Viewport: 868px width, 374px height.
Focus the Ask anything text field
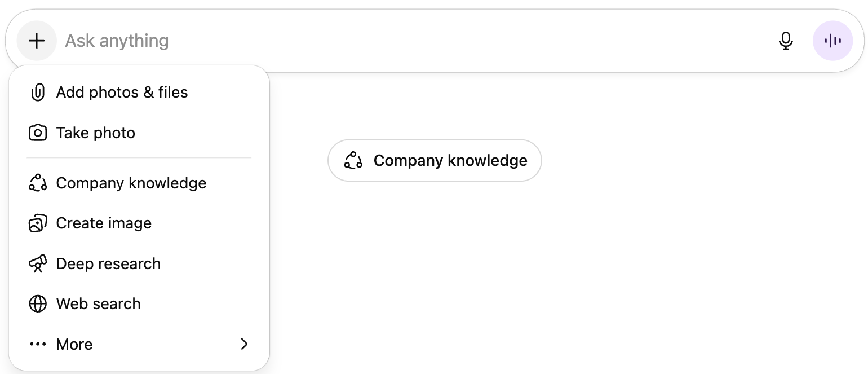tap(395, 41)
